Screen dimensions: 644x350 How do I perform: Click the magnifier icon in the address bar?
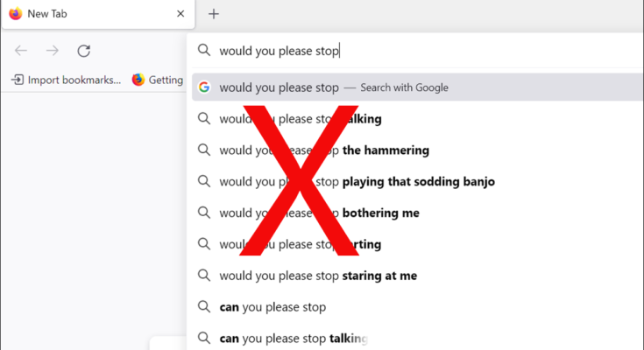pyautogui.click(x=204, y=51)
